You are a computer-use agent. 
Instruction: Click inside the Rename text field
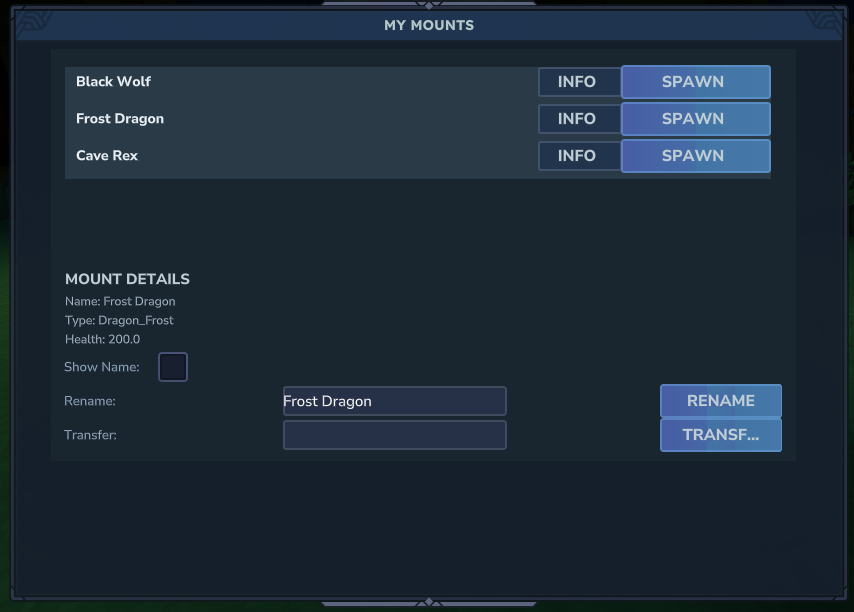(394, 401)
